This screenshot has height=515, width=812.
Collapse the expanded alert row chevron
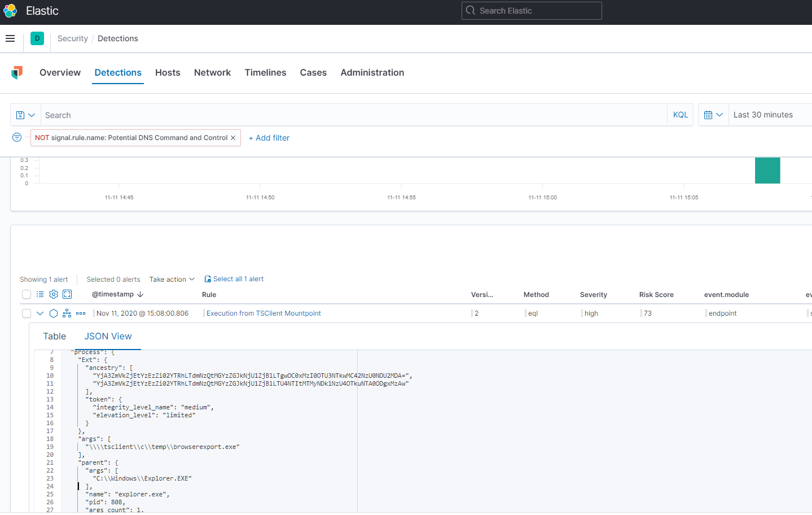39,313
